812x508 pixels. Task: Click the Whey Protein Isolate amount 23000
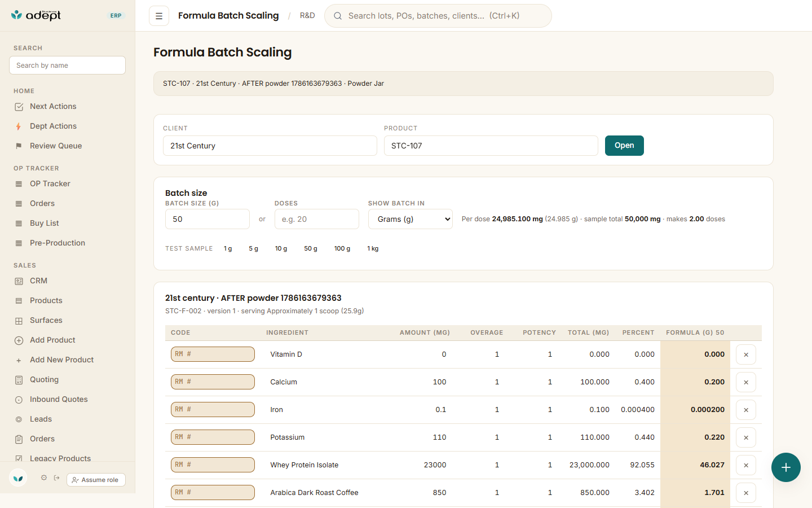pyautogui.click(x=435, y=465)
